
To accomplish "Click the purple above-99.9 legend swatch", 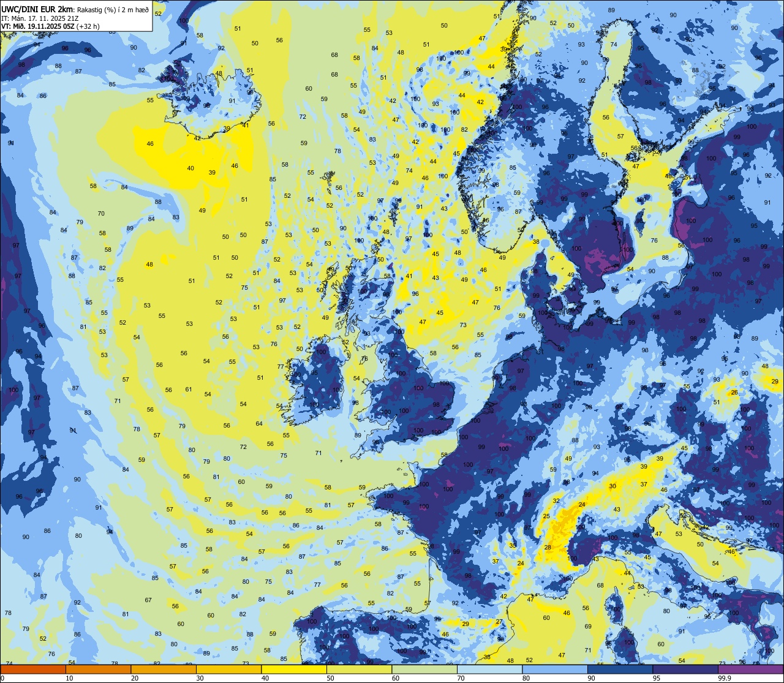I will point(750,670).
